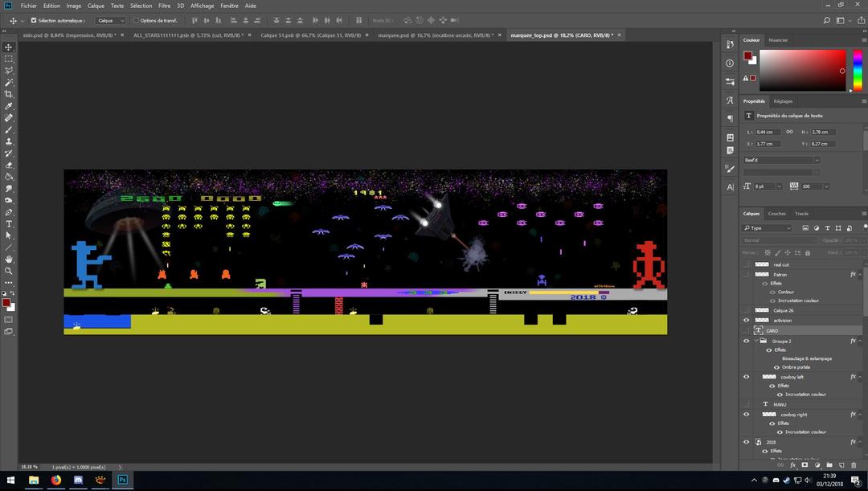Click the foreground color swatch in Couleur panel
The height and width of the screenshot is (491, 868).
pyautogui.click(x=748, y=55)
